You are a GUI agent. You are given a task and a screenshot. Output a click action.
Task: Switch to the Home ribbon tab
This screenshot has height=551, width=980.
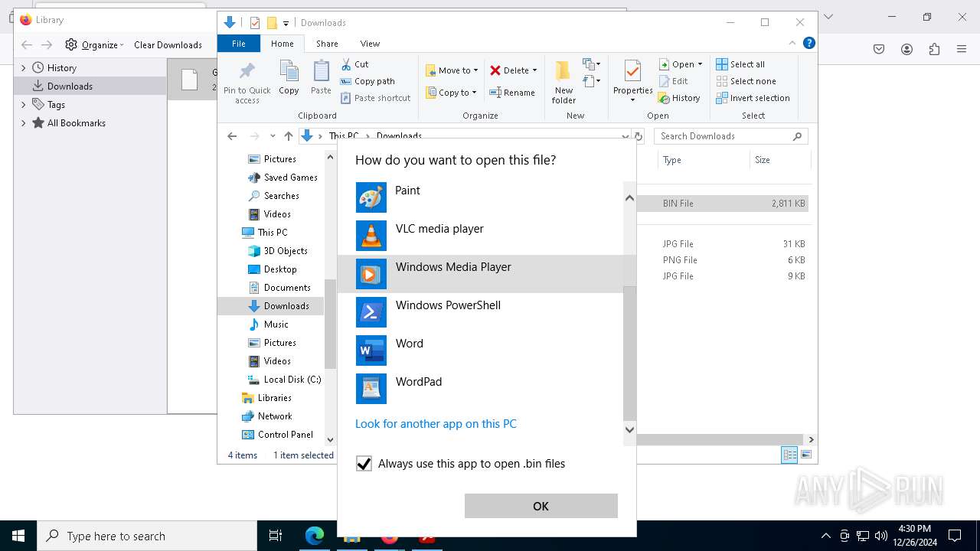282,44
